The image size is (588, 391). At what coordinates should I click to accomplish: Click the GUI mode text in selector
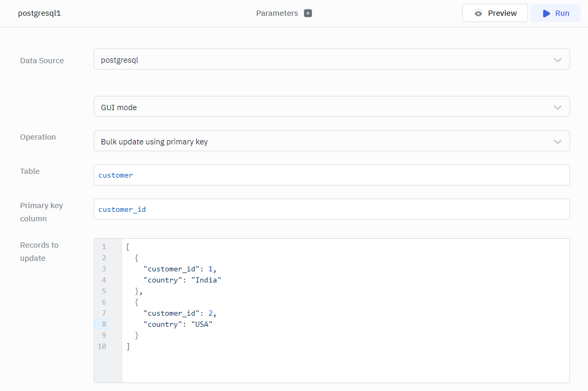tap(119, 107)
